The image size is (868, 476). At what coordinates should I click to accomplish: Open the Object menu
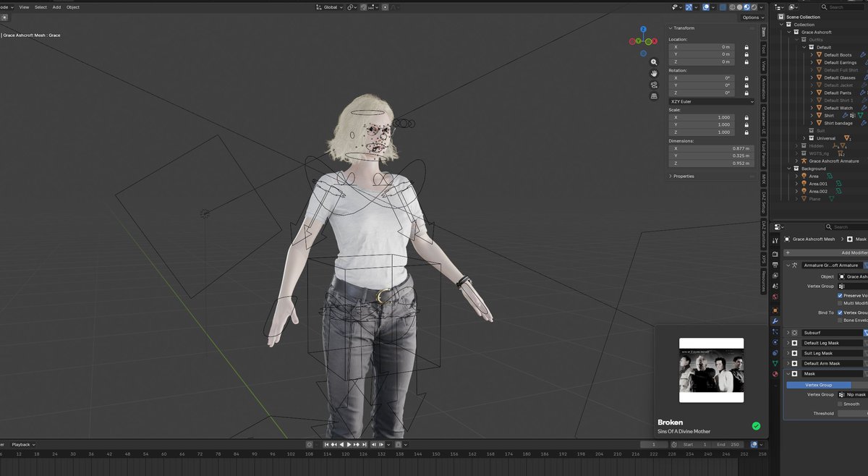coord(73,7)
